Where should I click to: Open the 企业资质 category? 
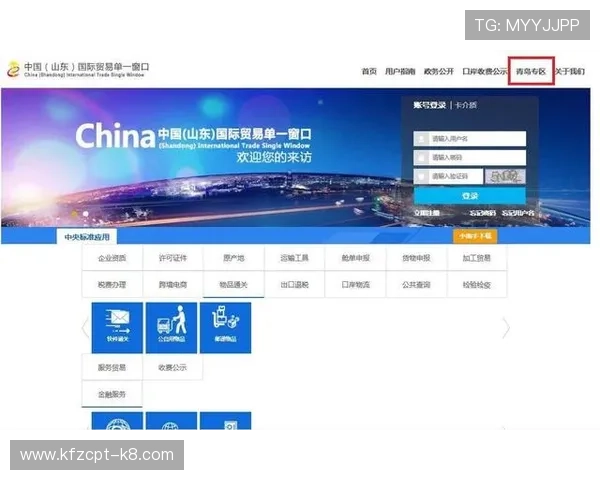tap(112, 258)
